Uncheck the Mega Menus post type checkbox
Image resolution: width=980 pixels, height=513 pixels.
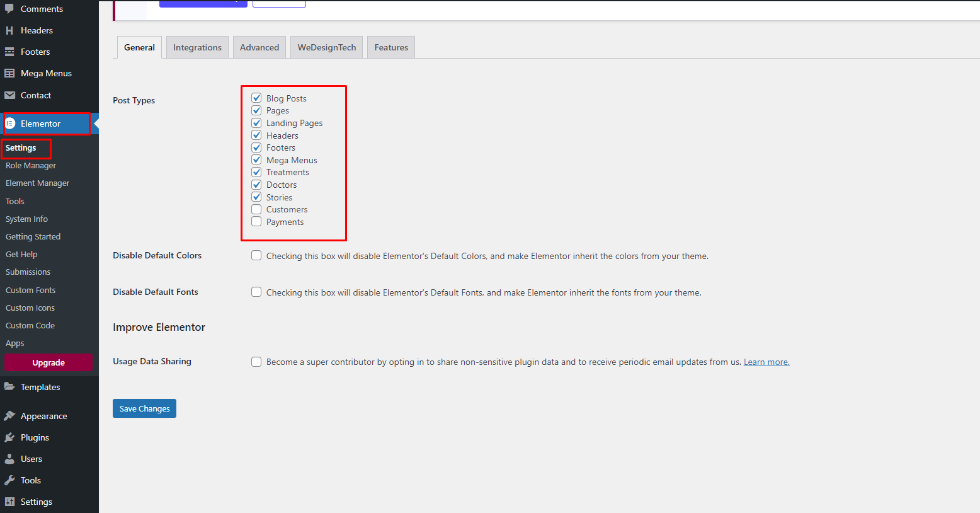pyautogui.click(x=256, y=159)
